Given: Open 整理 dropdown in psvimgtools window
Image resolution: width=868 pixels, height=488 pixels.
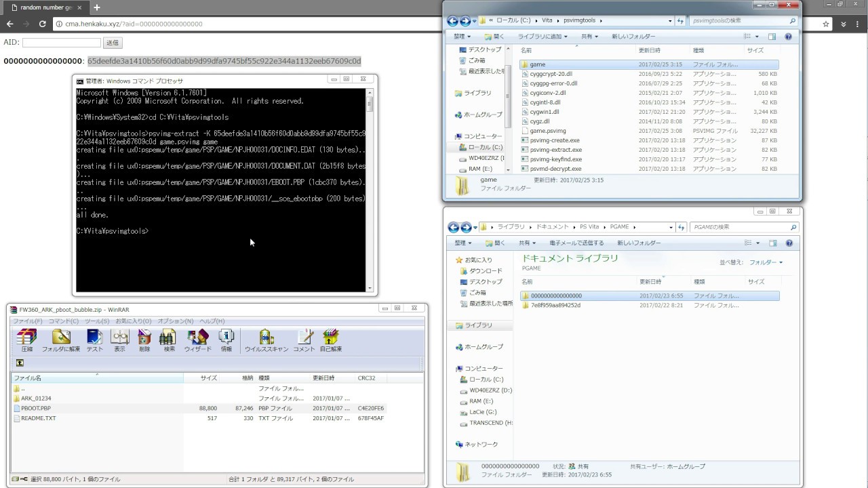Looking at the screenshot, I should [462, 37].
